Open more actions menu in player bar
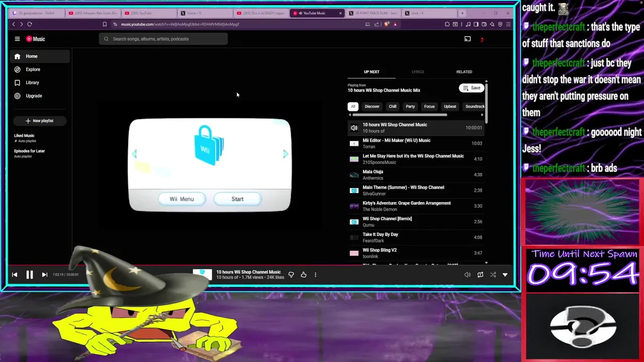644x362 pixels. (x=315, y=275)
